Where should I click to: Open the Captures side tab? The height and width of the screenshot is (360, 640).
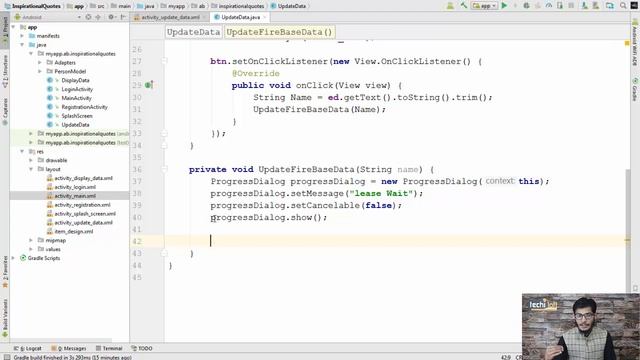pyautogui.click(x=5, y=110)
